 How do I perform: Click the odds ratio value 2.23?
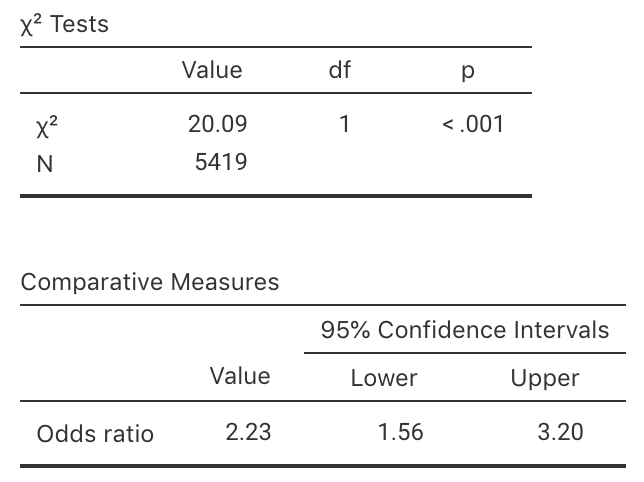point(248,432)
